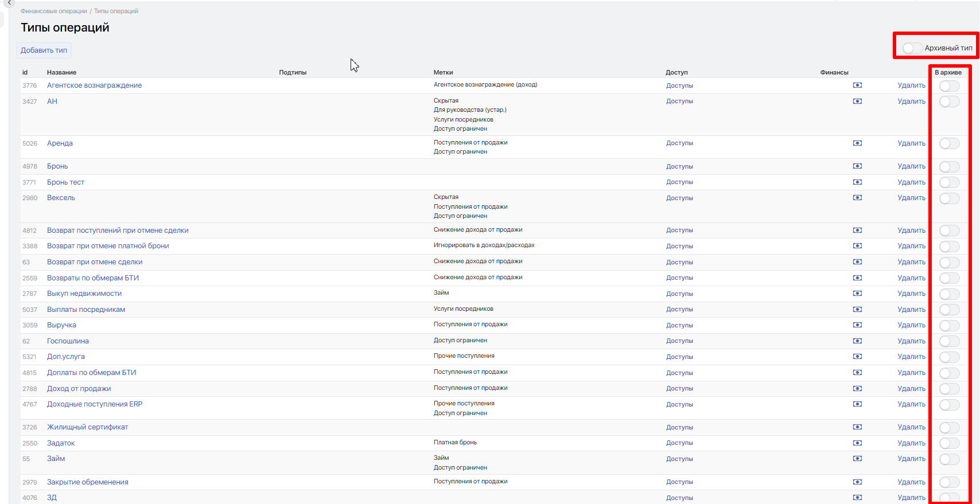Open Типы операций breadcrumb item
This screenshot has height=504, width=980.
pos(116,11)
